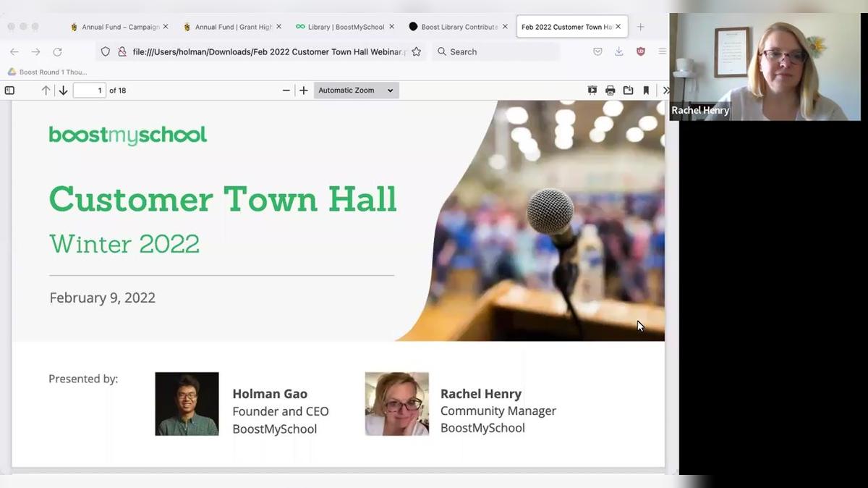Open the uBlock Origin extension icon

[639, 51]
